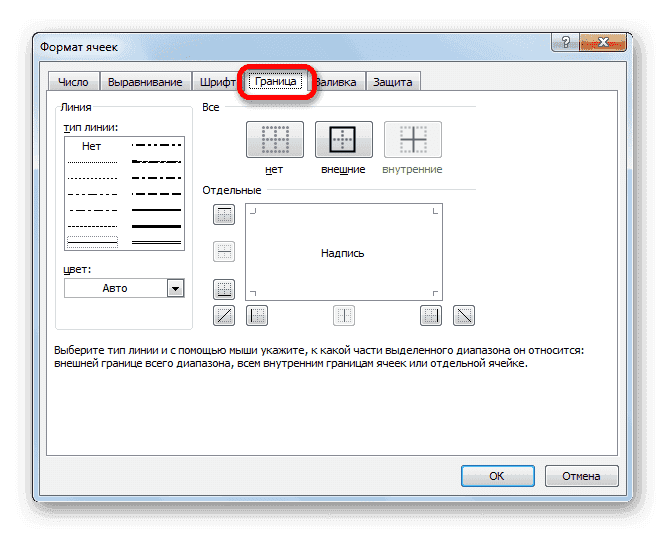Screen dimensions: 666x535
Task: Add diagonal down border line
Action: tap(464, 316)
